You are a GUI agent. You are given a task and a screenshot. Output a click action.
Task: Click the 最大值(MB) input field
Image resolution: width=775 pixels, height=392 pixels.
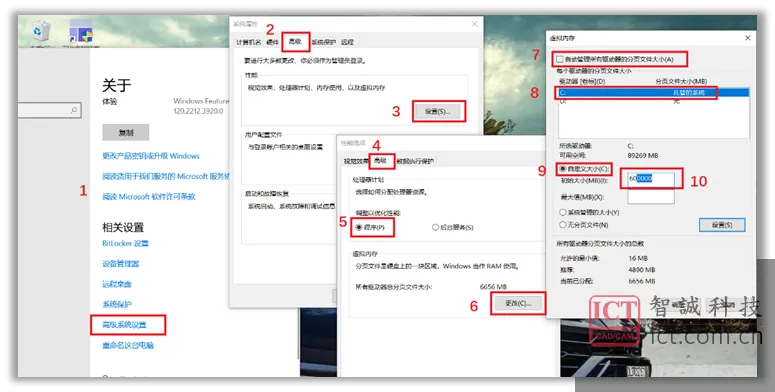[651, 196]
